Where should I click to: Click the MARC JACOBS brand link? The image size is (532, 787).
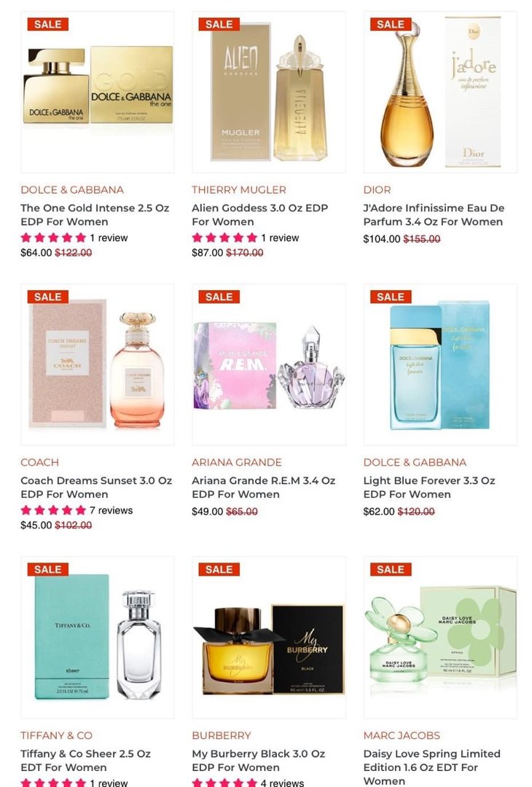402,735
